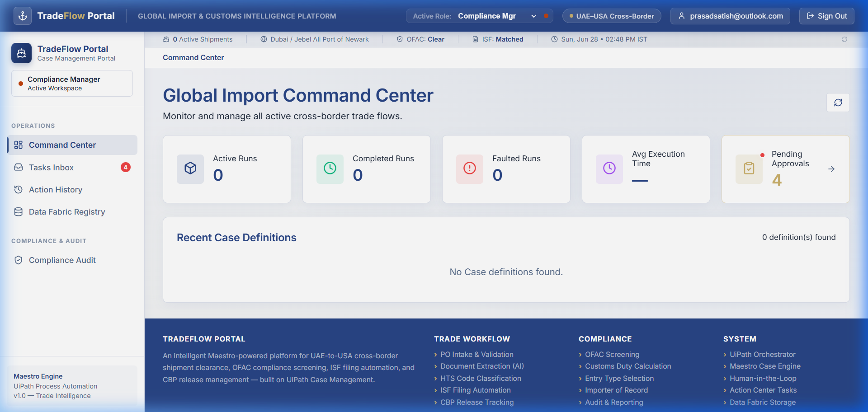Click the shield icon beside OFAC: Clear
Image resolution: width=868 pixels, height=412 pixels.
[x=400, y=39]
